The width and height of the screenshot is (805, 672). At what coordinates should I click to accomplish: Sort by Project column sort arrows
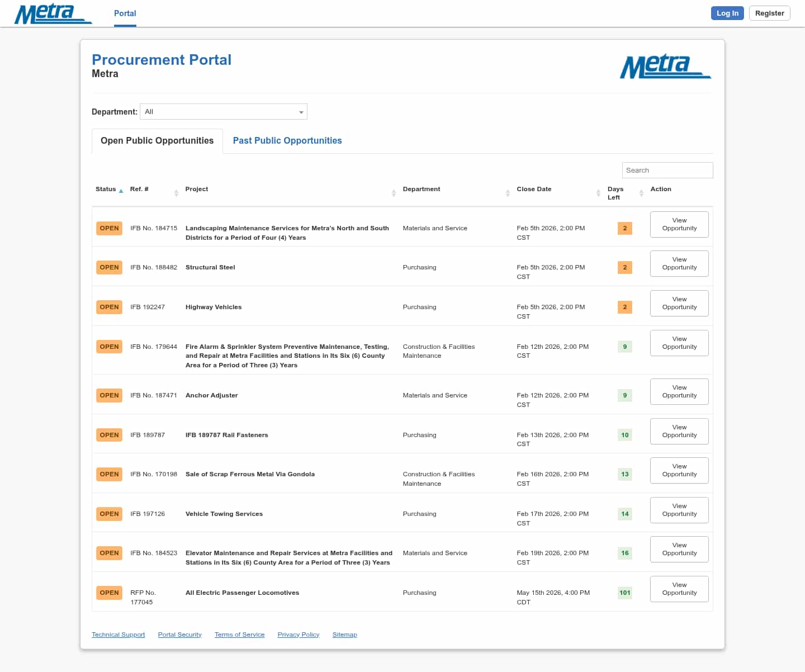point(394,193)
